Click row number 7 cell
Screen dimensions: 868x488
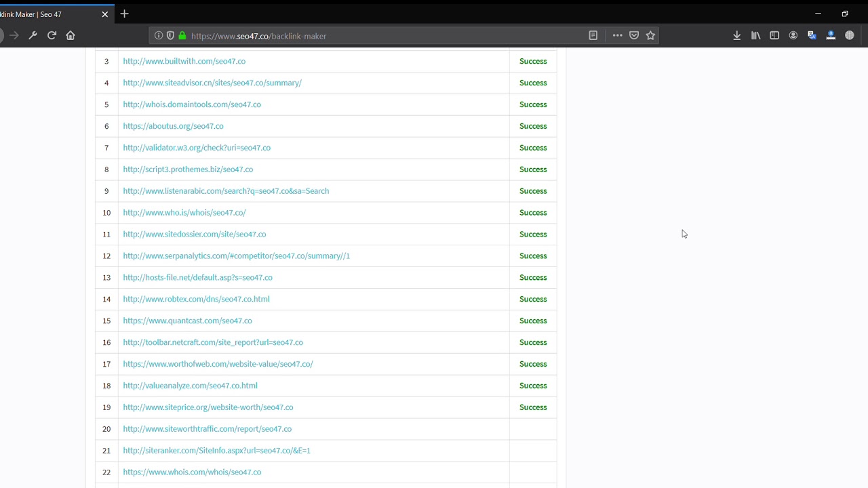pyautogui.click(x=106, y=148)
